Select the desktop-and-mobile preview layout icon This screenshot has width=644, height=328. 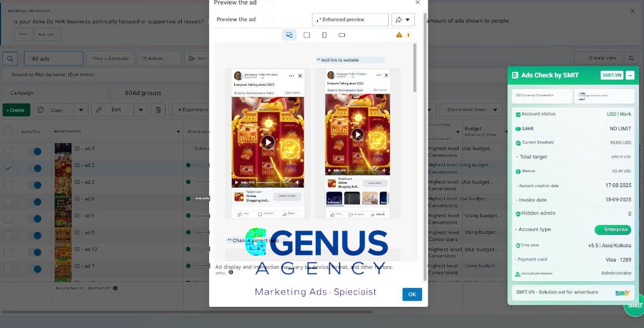click(x=289, y=35)
